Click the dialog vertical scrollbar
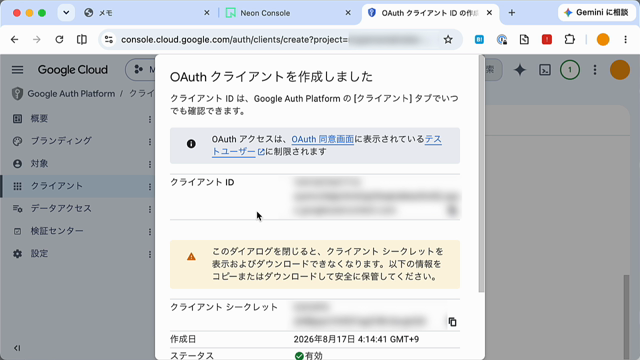The width and height of the screenshot is (640, 360). click(481, 173)
